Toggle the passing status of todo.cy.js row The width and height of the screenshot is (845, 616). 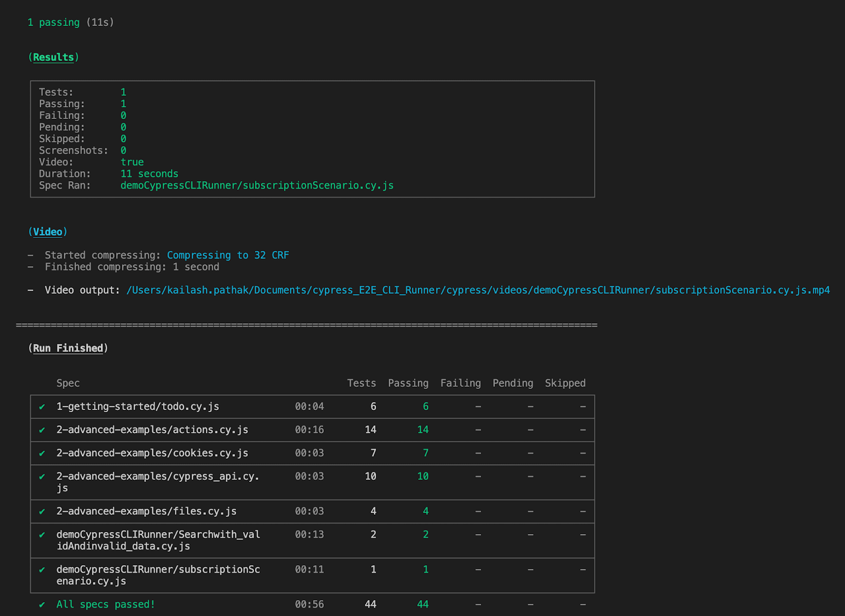click(x=425, y=406)
